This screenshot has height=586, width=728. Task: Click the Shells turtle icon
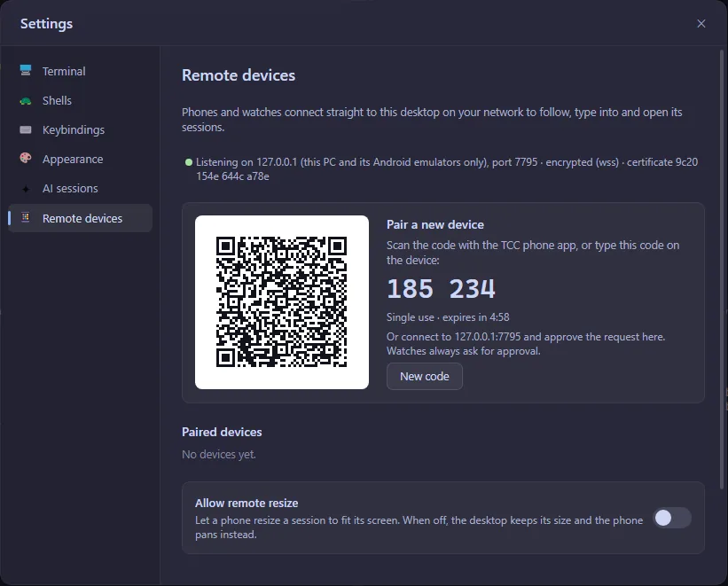[26, 101]
